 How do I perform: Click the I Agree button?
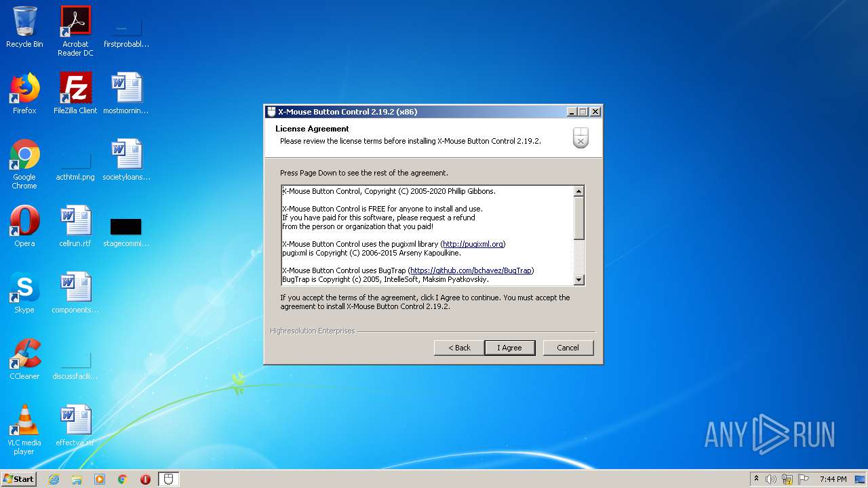pyautogui.click(x=510, y=348)
